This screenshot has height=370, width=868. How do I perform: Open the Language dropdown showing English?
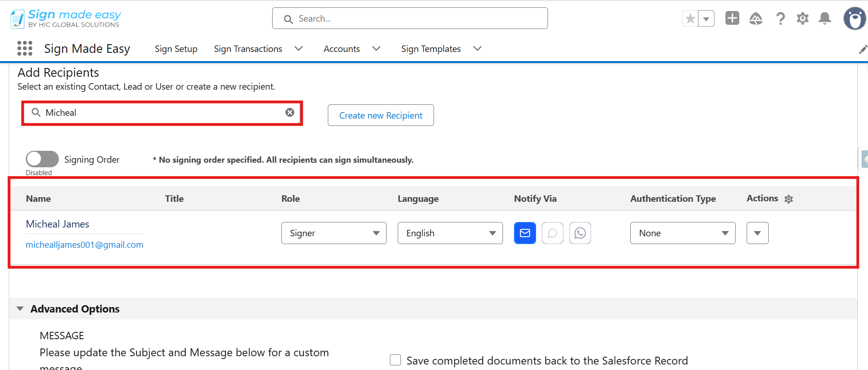[x=450, y=233]
